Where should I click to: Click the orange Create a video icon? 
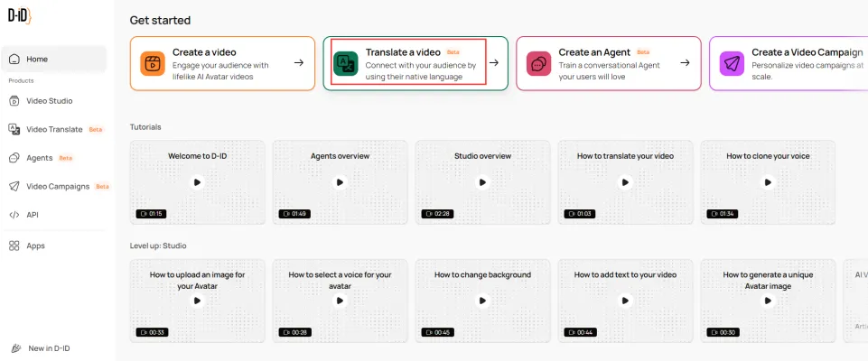[x=152, y=63]
